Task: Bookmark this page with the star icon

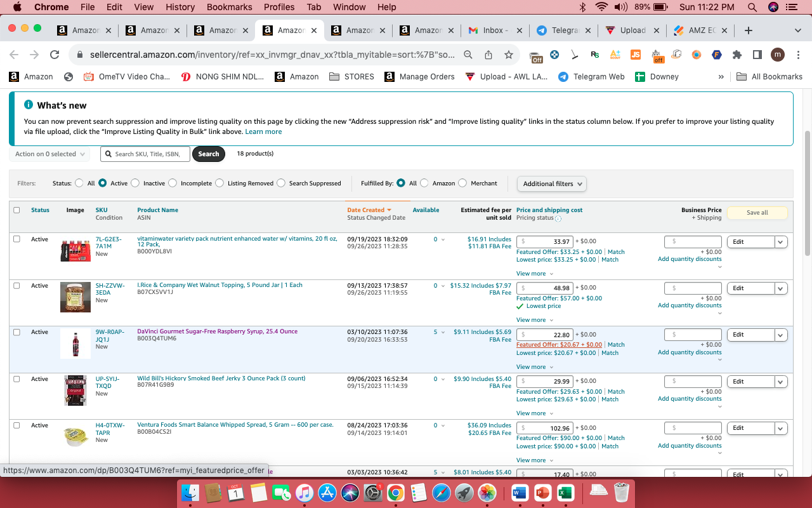Action: (x=508, y=55)
